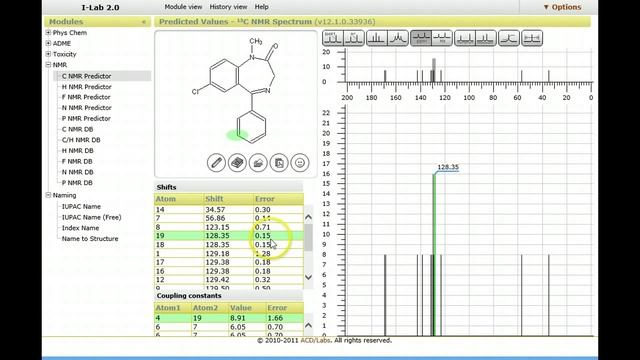
Task: Click Coupling constants scroll up arrow
Action: pos(309,325)
